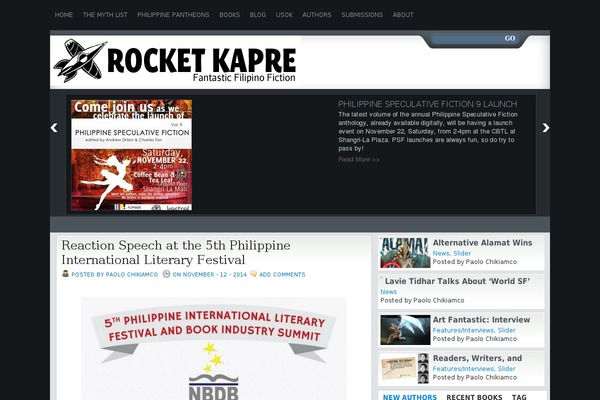Open Readers, Writers, and article
Viewport: 600px width, 400px height.
477,358
